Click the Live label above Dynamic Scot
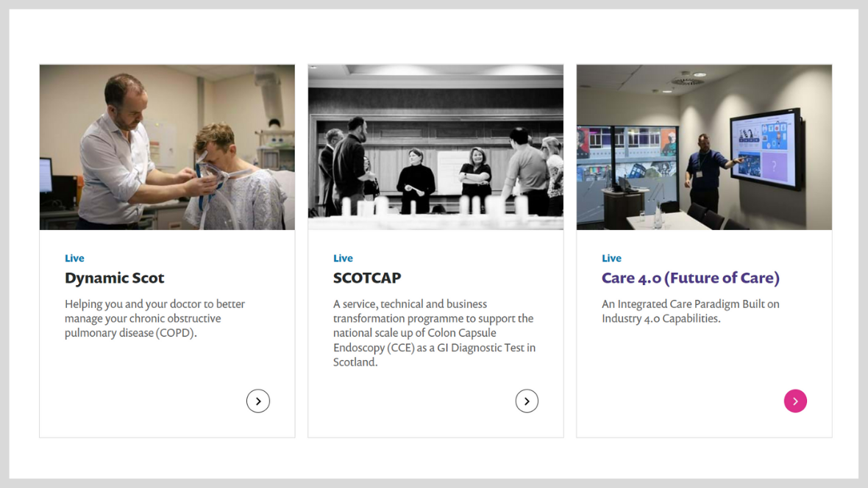This screenshot has height=488, width=868. (74, 258)
